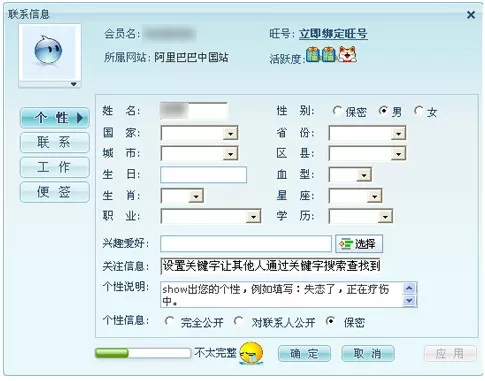The width and height of the screenshot is (485, 381).
Task: Click the 个性说明 scroll down arrow
Action: [409, 301]
